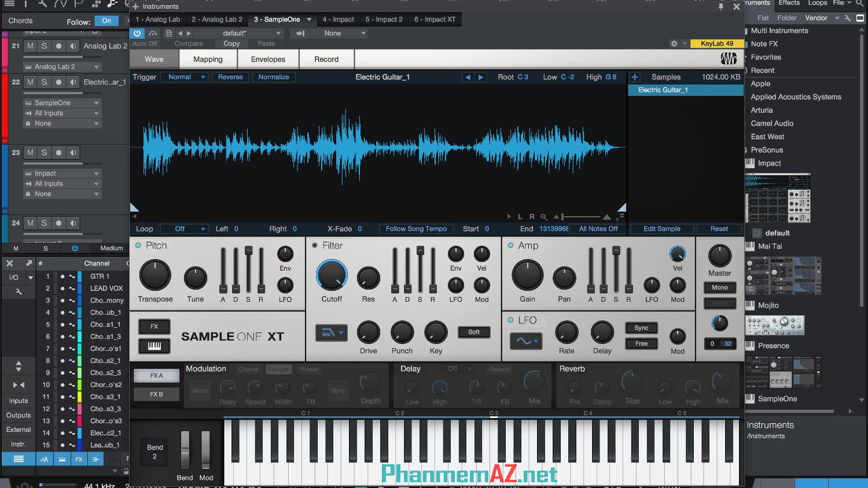Expand the Trigger dropdown showing Normal
The height and width of the screenshot is (488, 868).
[x=184, y=76]
